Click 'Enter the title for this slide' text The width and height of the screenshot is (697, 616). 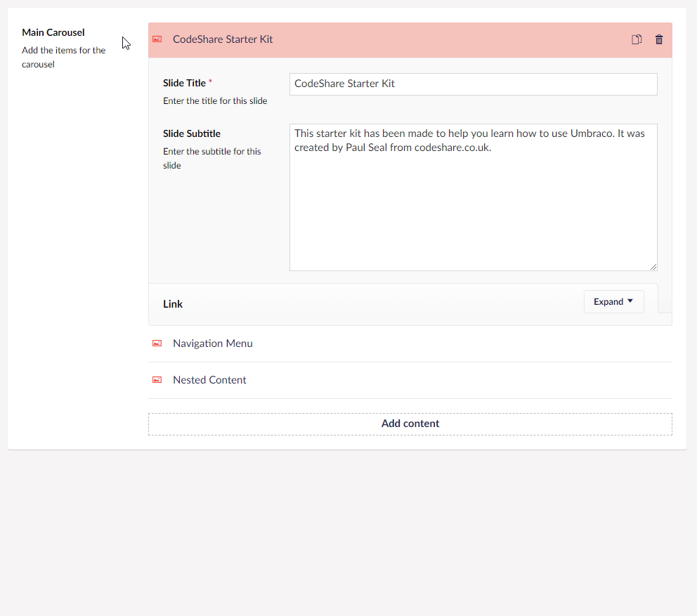pyautogui.click(x=215, y=101)
